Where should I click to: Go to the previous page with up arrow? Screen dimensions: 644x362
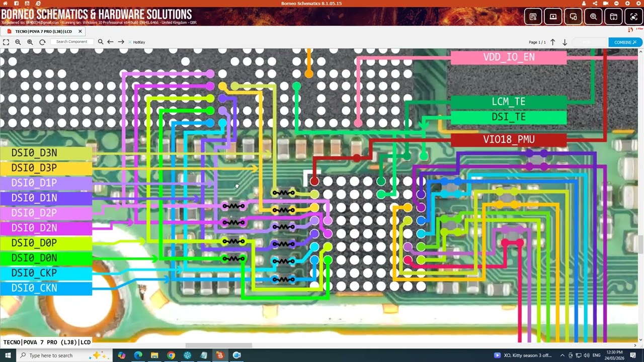click(552, 42)
